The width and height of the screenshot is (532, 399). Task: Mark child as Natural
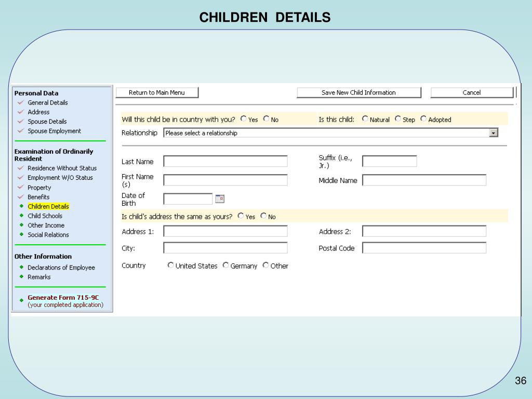tap(365, 119)
